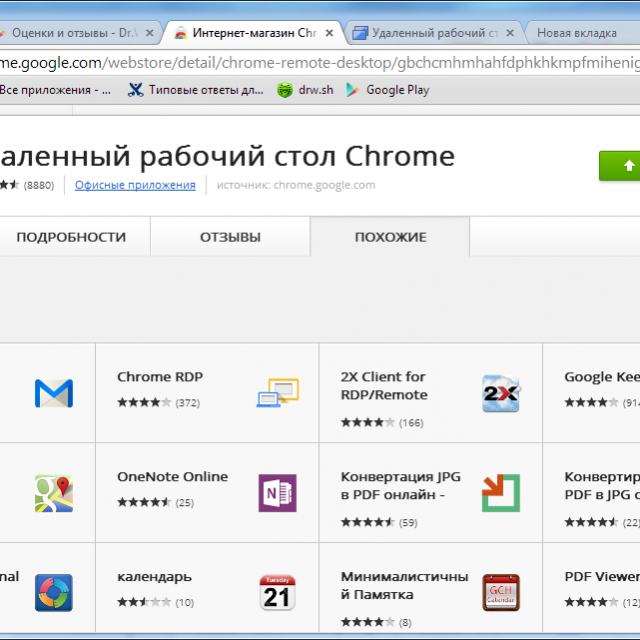This screenshot has height=640, width=640.
Task: Click the JPG to PDF converter icon
Action: [x=501, y=493]
